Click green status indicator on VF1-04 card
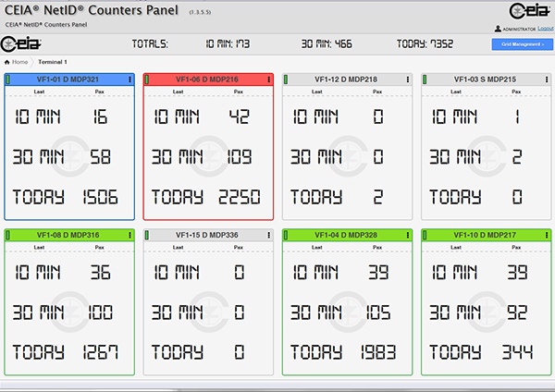Viewport: 555px width, 392px height. click(x=286, y=235)
